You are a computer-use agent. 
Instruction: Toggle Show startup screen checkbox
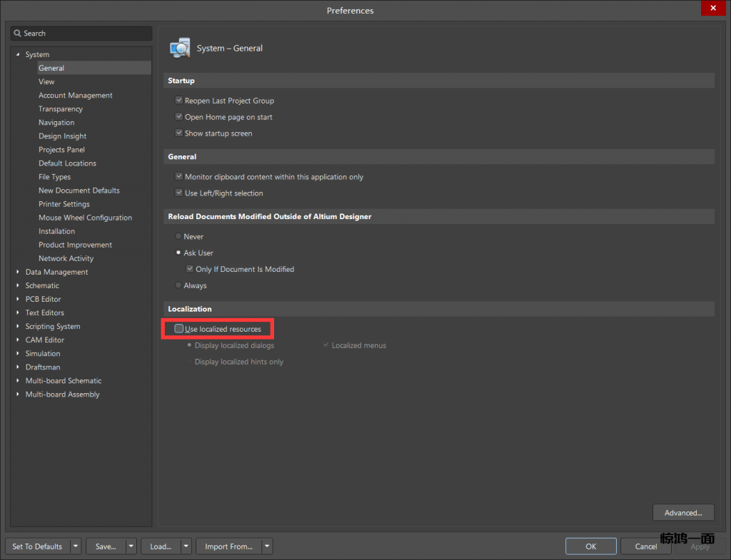point(179,133)
